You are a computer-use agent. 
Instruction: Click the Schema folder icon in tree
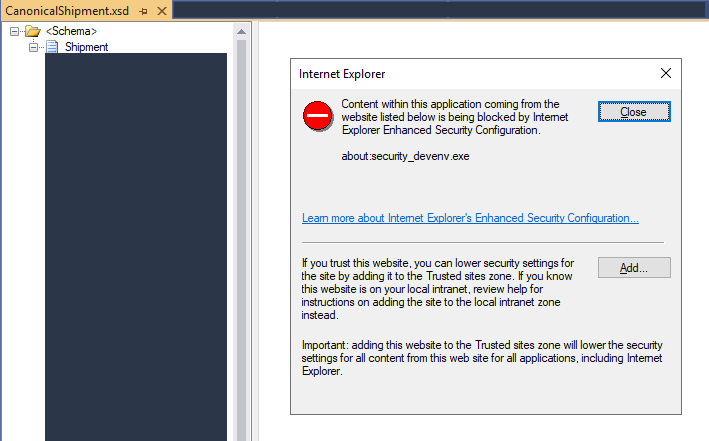click(32, 32)
